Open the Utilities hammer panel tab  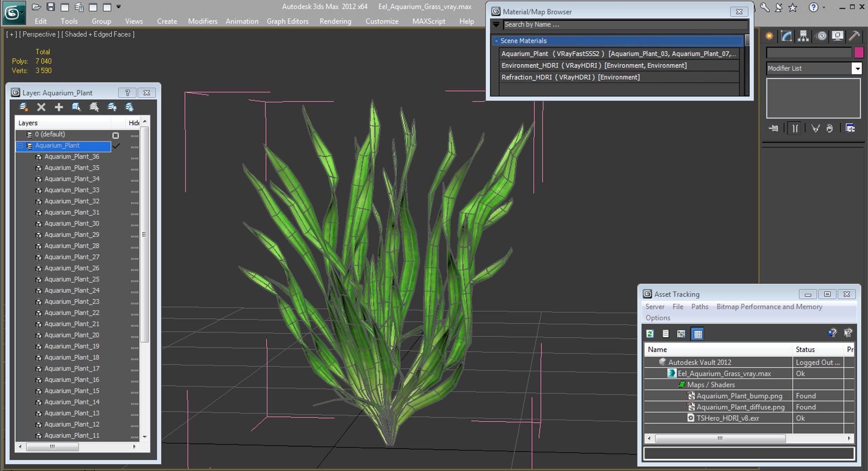point(854,36)
